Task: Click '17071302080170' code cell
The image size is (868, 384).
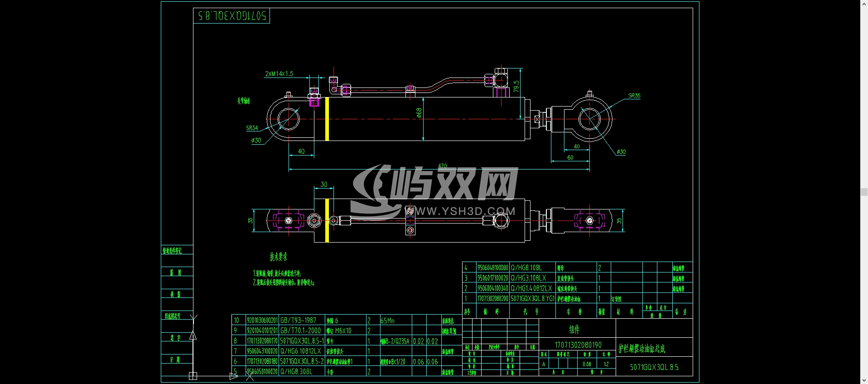Action: coord(262,341)
